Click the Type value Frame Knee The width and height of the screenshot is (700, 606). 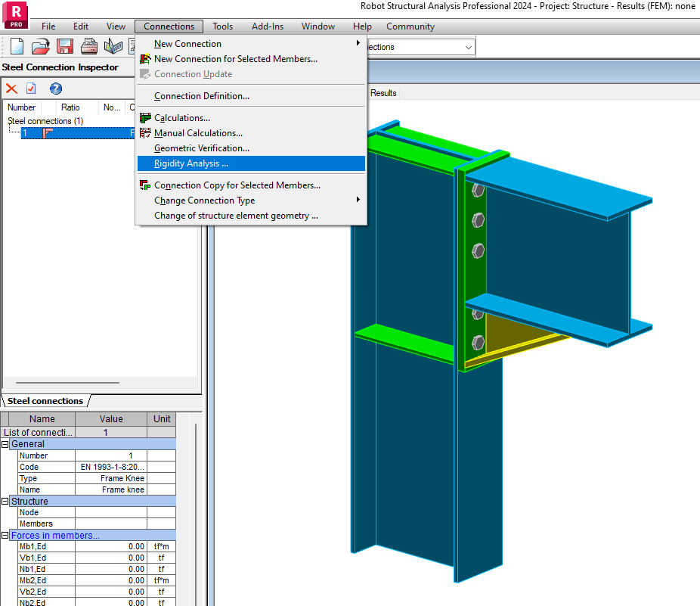click(x=111, y=478)
